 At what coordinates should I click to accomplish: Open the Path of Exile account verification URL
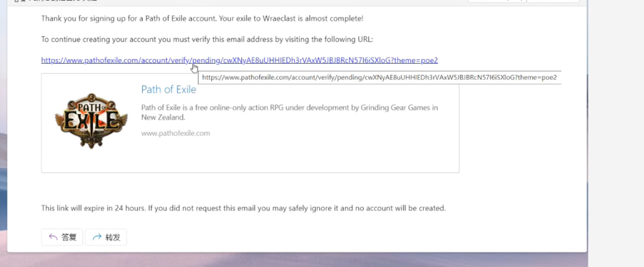(x=240, y=60)
